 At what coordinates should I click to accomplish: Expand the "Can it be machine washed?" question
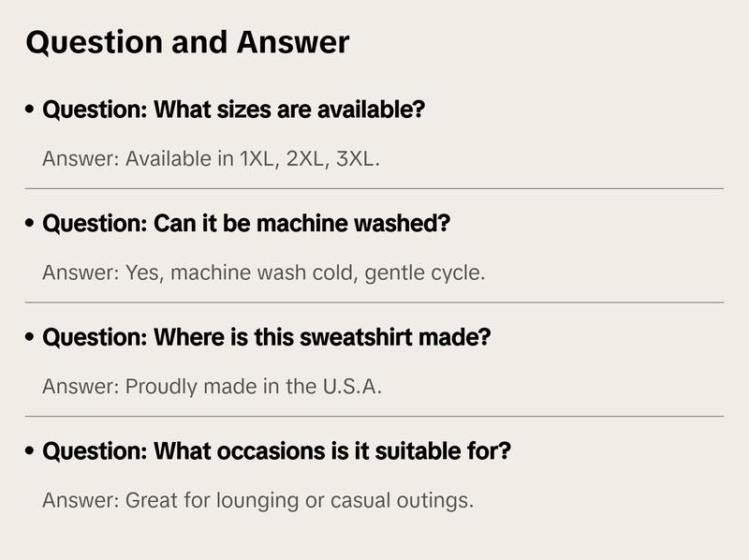(x=246, y=224)
